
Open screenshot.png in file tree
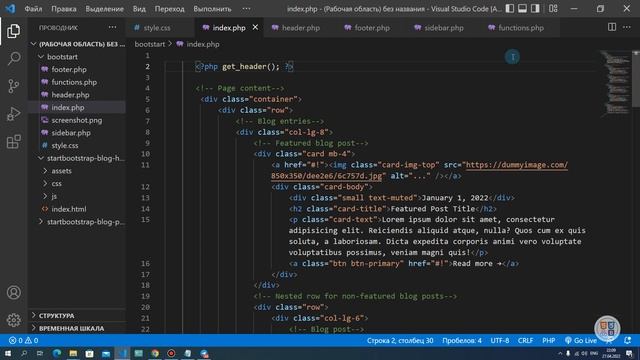tap(77, 120)
